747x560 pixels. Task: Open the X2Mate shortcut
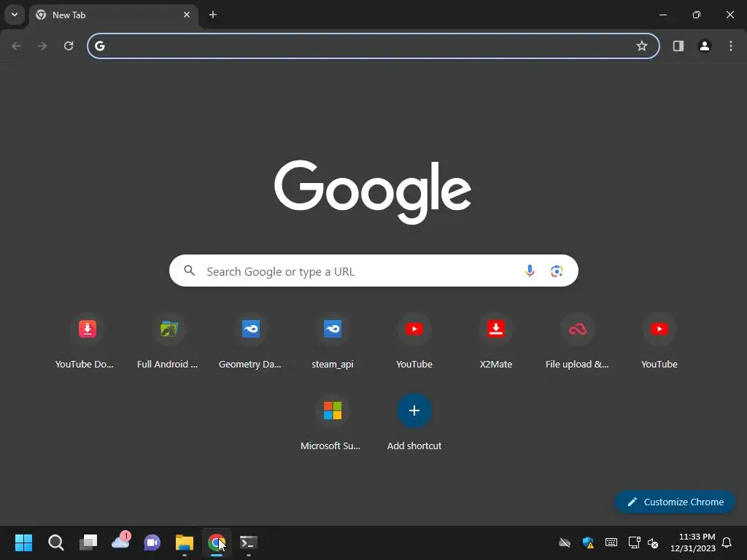[x=496, y=342]
